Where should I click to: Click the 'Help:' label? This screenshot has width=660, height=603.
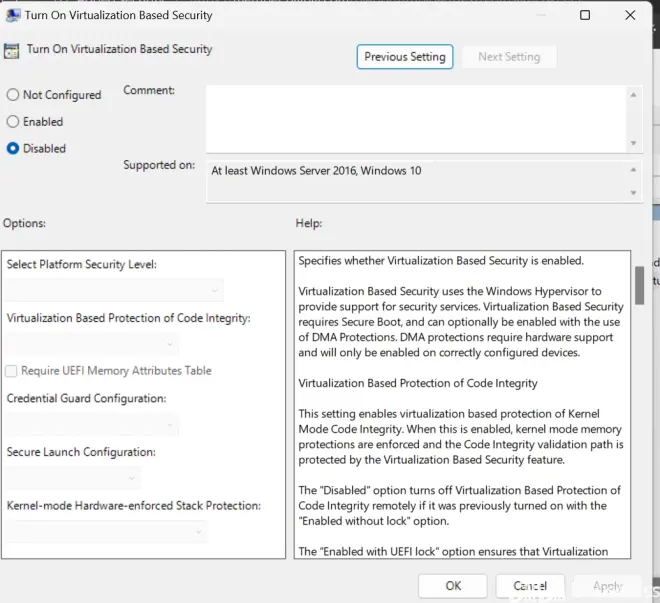click(x=309, y=223)
